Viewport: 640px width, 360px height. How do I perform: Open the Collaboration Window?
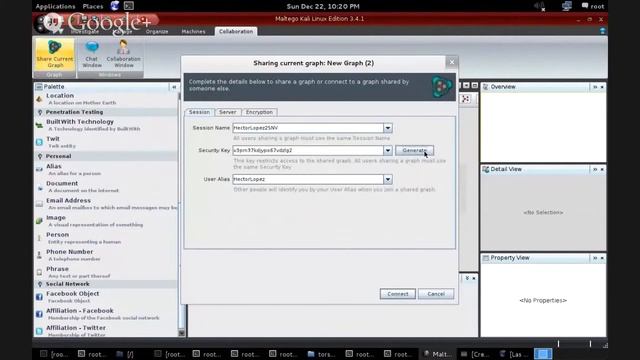[123, 54]
